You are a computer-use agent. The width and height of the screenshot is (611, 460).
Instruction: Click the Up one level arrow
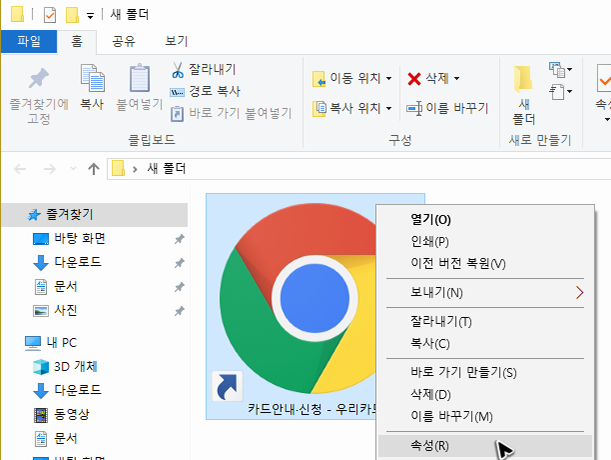coord(94,169)
